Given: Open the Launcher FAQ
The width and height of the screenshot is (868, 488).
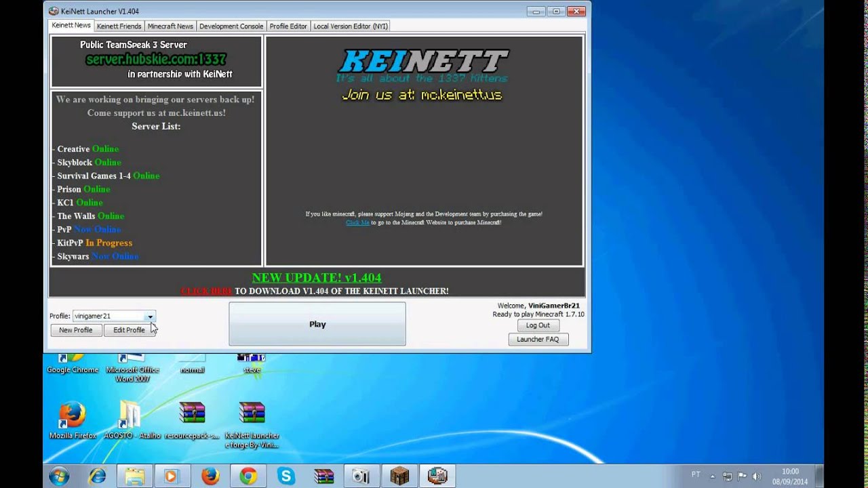Looking at the screenshot, I should 538,339.
